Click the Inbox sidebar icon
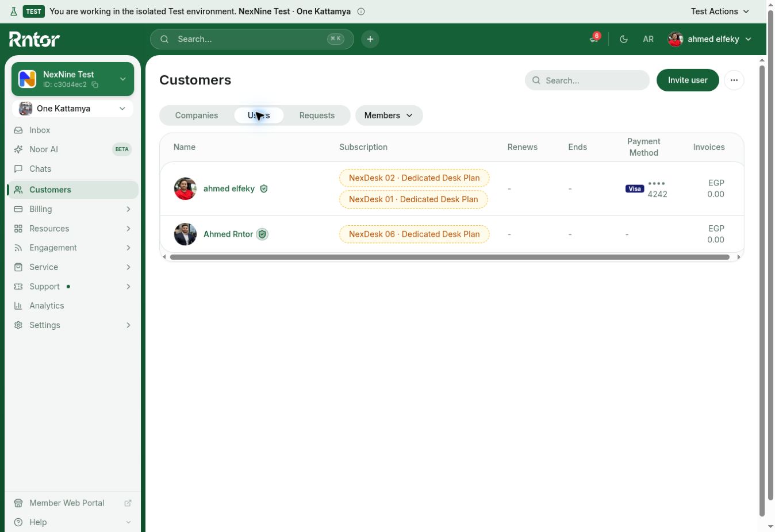The width and height of the screenshot is (775, 532). pos(18,130)
